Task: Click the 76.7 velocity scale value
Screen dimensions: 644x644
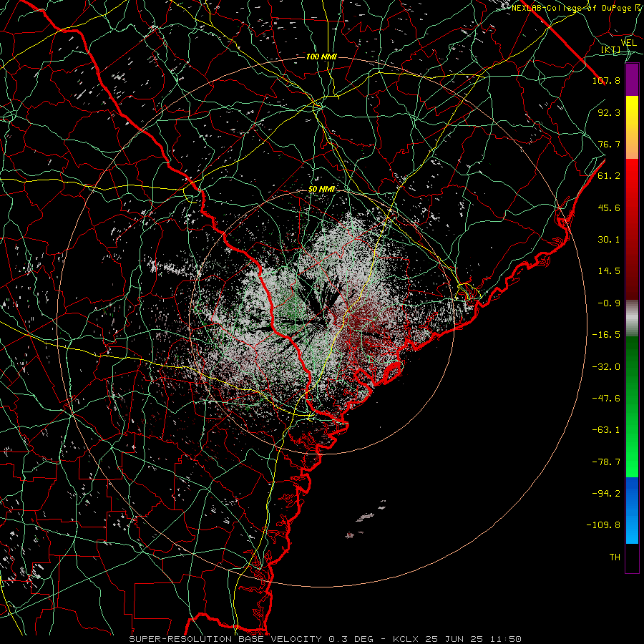Action: [609, 144]
